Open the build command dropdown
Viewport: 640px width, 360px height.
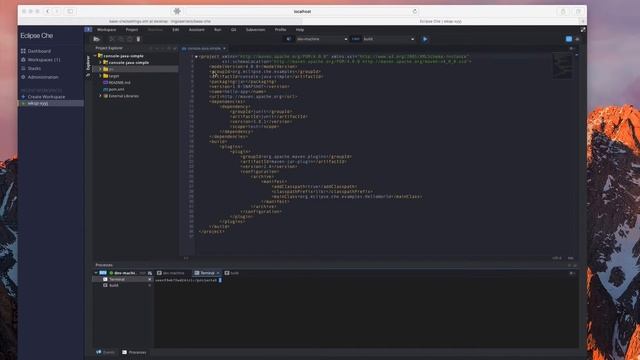point(389,39)
